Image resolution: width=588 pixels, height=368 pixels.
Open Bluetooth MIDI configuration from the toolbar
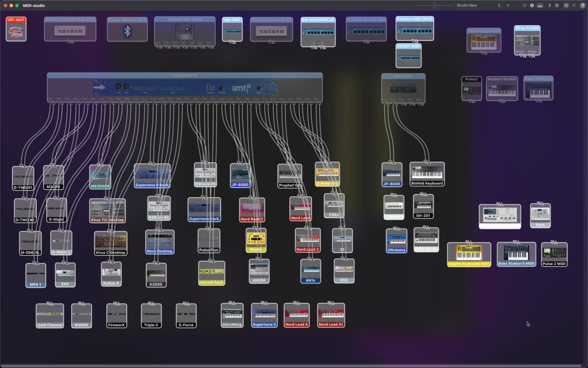pyautogui.click(x=550, y=5)
